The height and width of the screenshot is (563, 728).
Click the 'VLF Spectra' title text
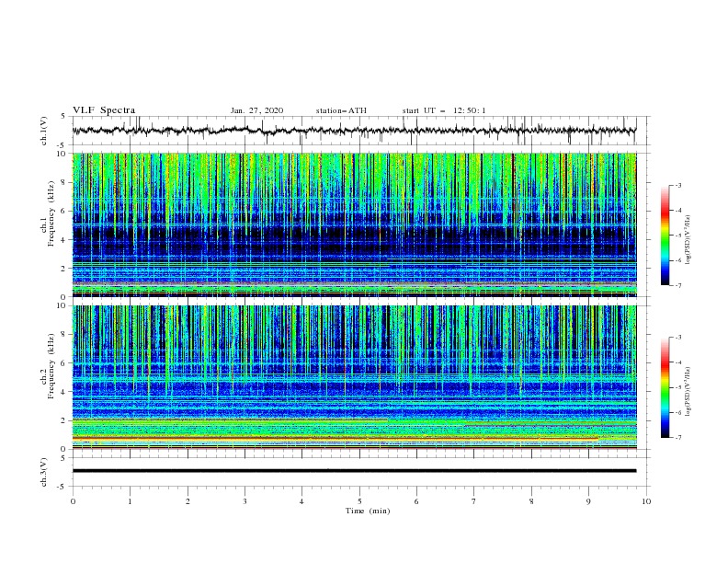click(x=104, y=110)
